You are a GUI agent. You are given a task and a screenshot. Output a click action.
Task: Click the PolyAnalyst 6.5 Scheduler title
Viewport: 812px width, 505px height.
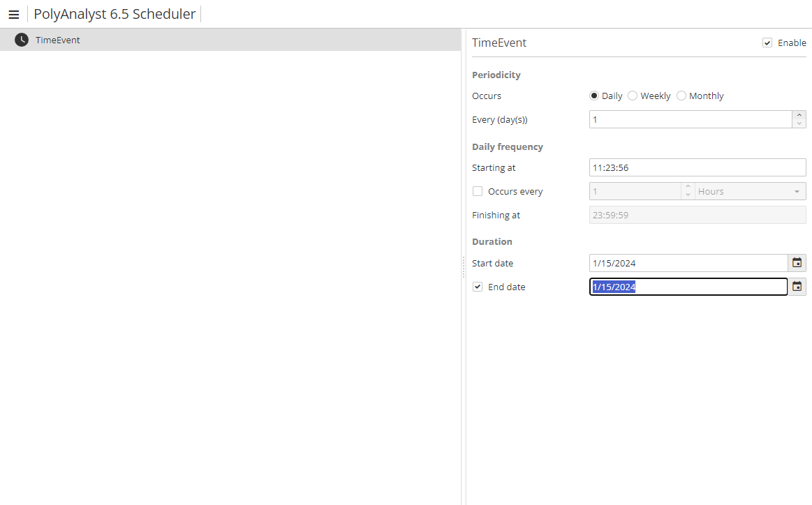(x=115, y=14)
